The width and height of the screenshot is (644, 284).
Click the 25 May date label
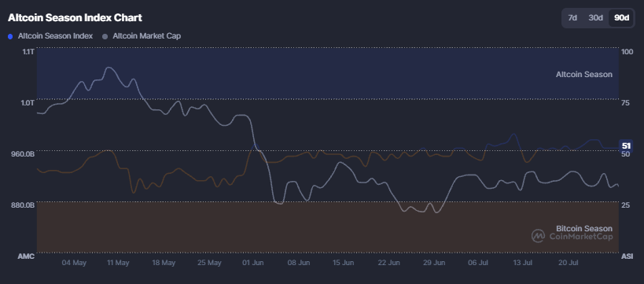(208, 263)
